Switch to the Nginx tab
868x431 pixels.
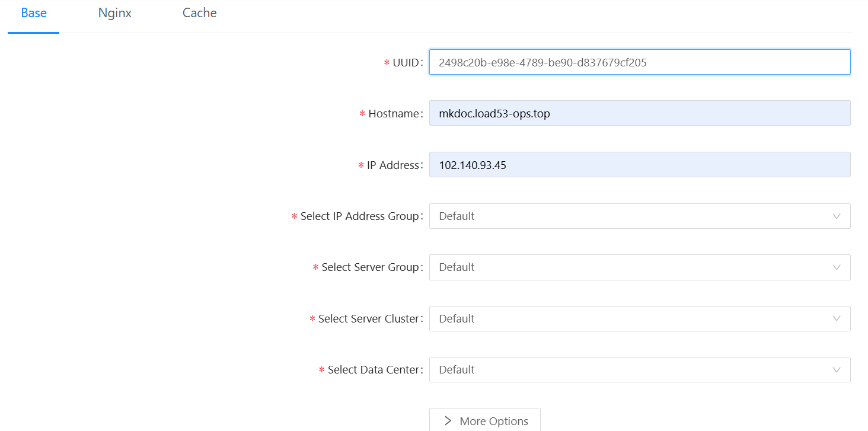click(x=114, y=13)
